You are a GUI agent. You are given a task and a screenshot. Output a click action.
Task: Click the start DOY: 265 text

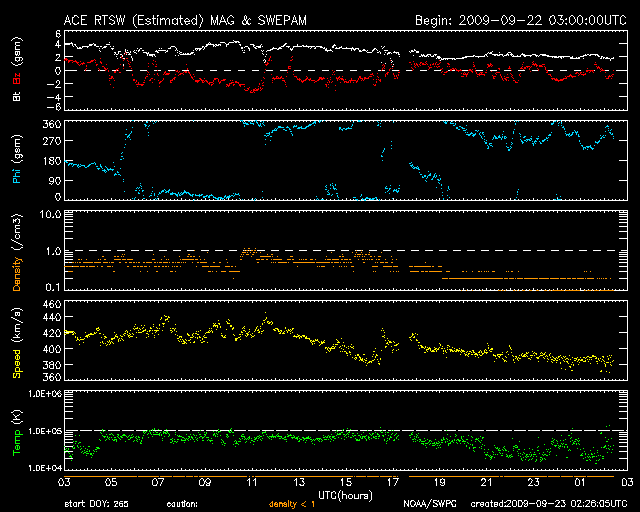coord(95,504)
